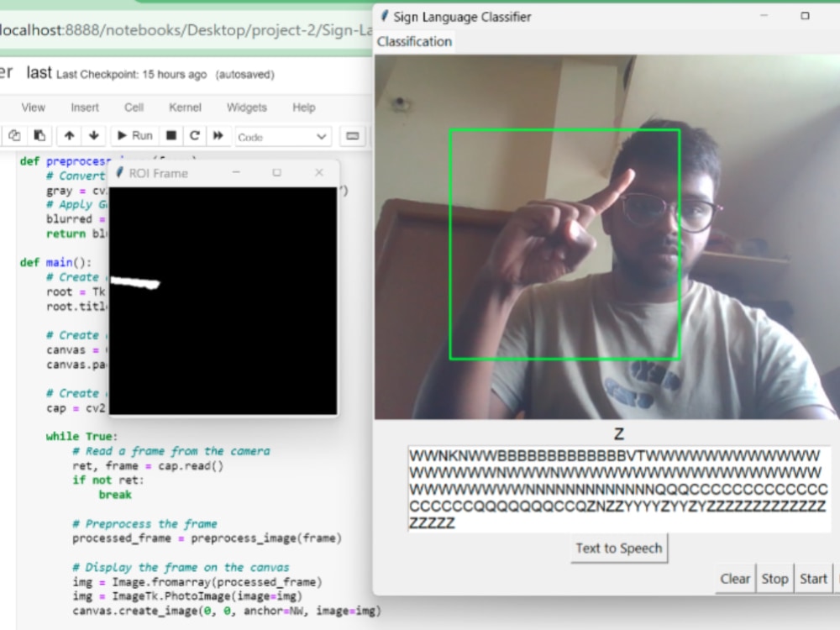Click the Text to Speech button

pos(619,548)
